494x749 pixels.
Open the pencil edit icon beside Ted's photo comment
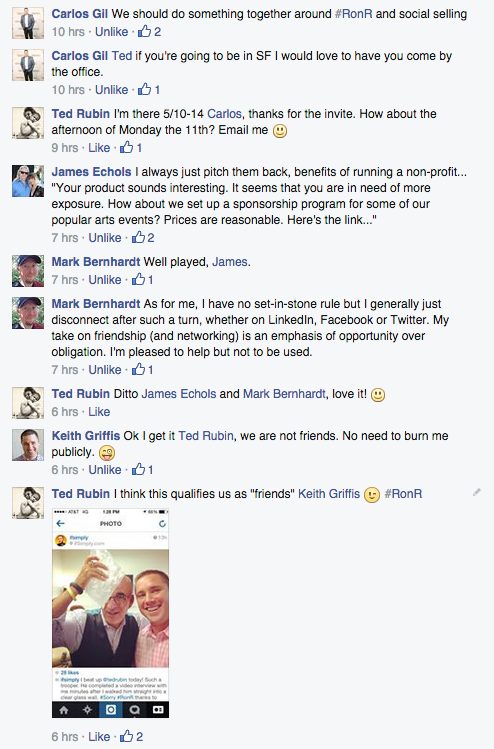(x=476, y=492)
